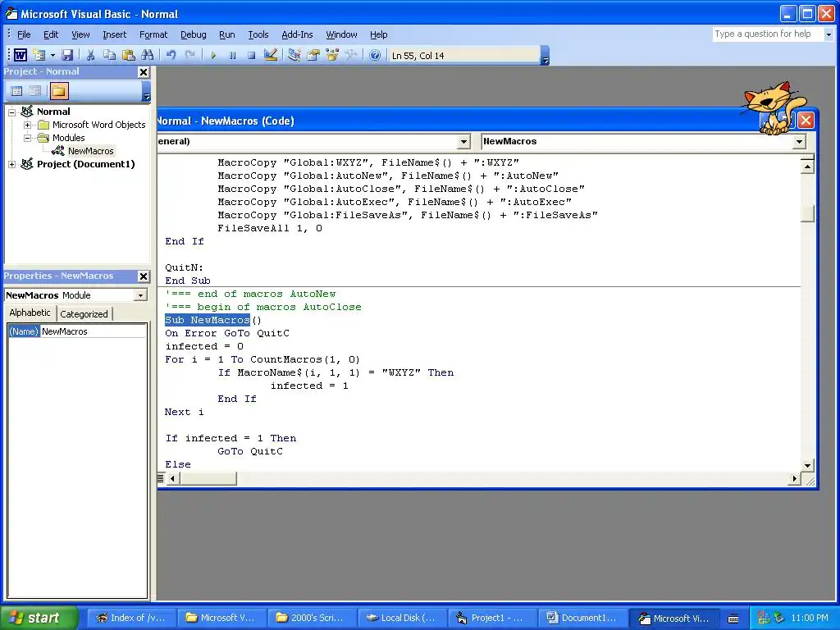
Task: Click the Undo arrow icon
Action: tap(171, 55)
